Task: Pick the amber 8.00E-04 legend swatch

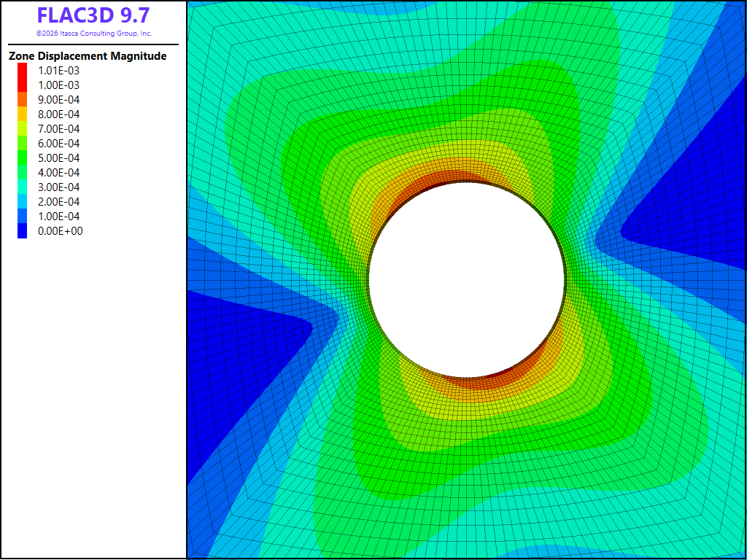Action: click(23, 114)
